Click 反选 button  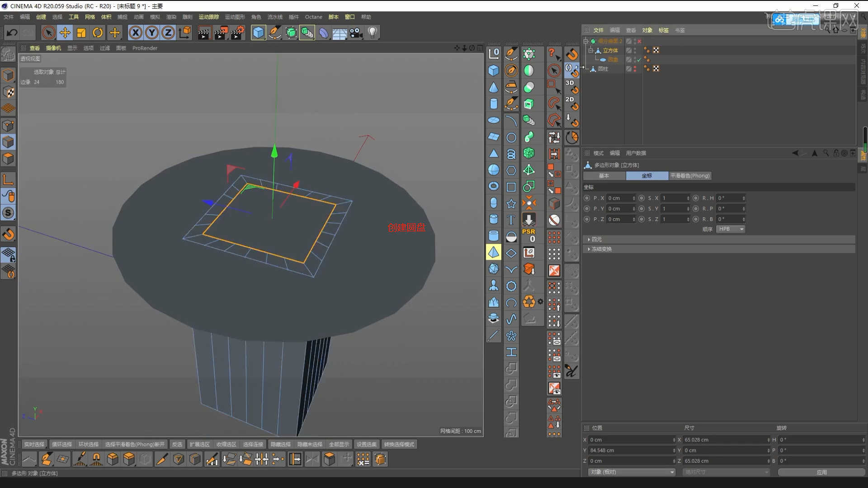(177, 444)
